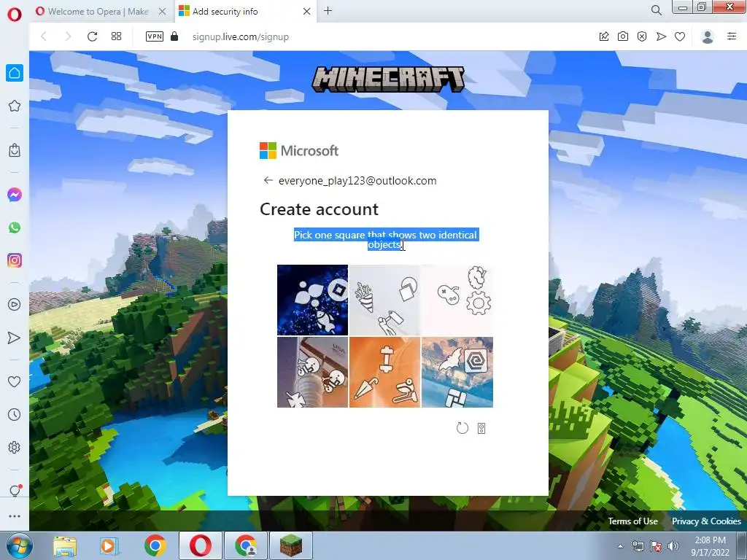Add page to bookmarks heart icon

tap(680, 36)
